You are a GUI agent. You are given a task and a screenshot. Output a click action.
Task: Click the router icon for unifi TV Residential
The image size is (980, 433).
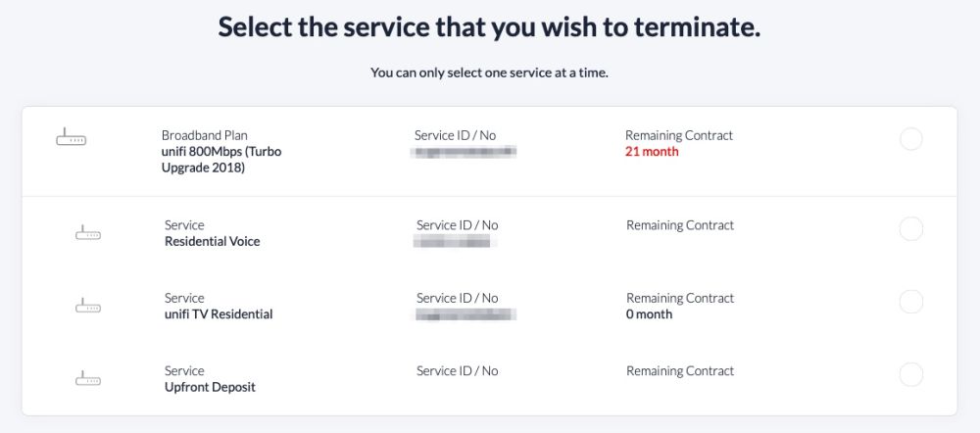click(88, 307)
